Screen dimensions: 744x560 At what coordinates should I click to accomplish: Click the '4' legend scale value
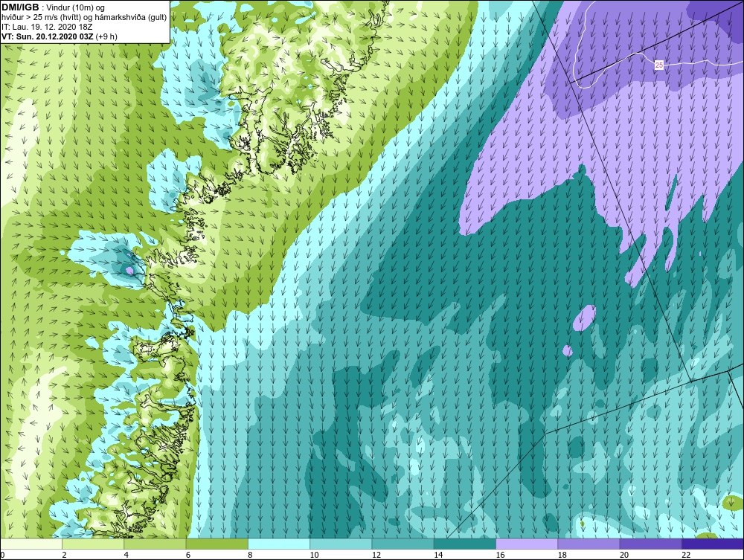click(126, 556)
